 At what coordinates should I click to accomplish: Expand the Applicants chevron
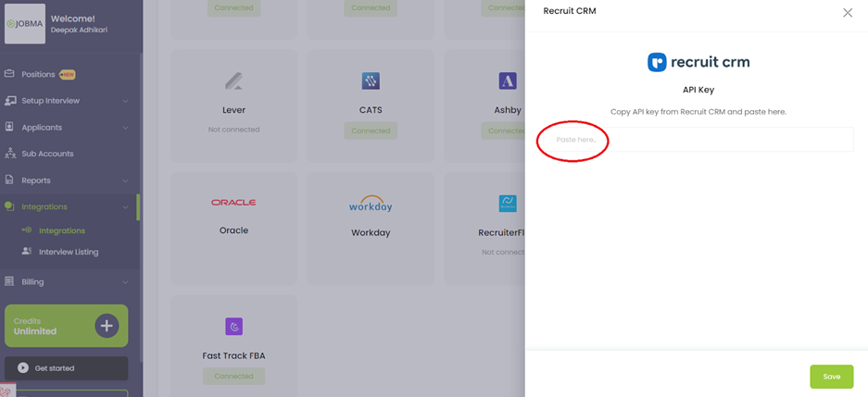click(125, 128)
